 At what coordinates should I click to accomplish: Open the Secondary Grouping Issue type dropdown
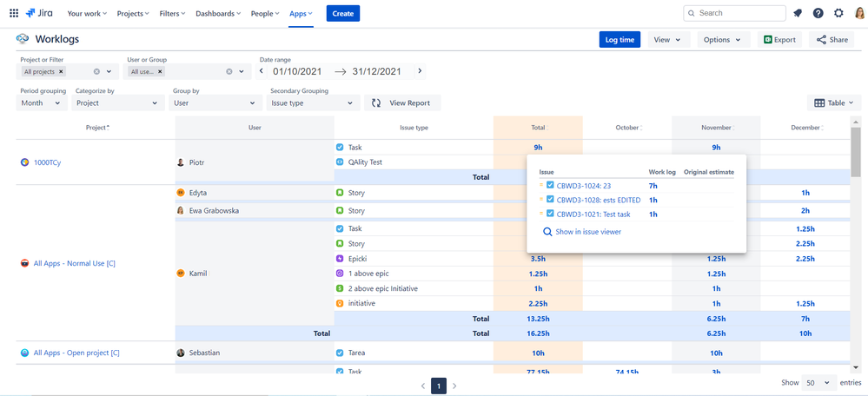[x=314, y=102]
